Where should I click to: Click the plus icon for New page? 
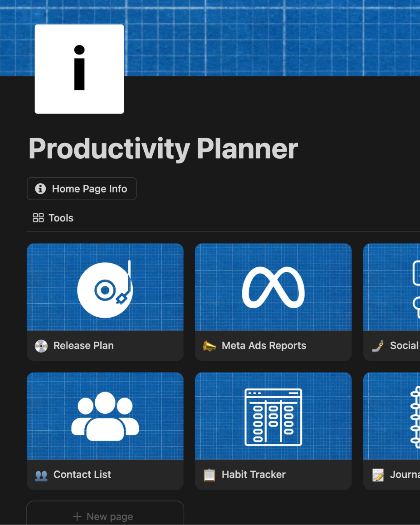77,516
